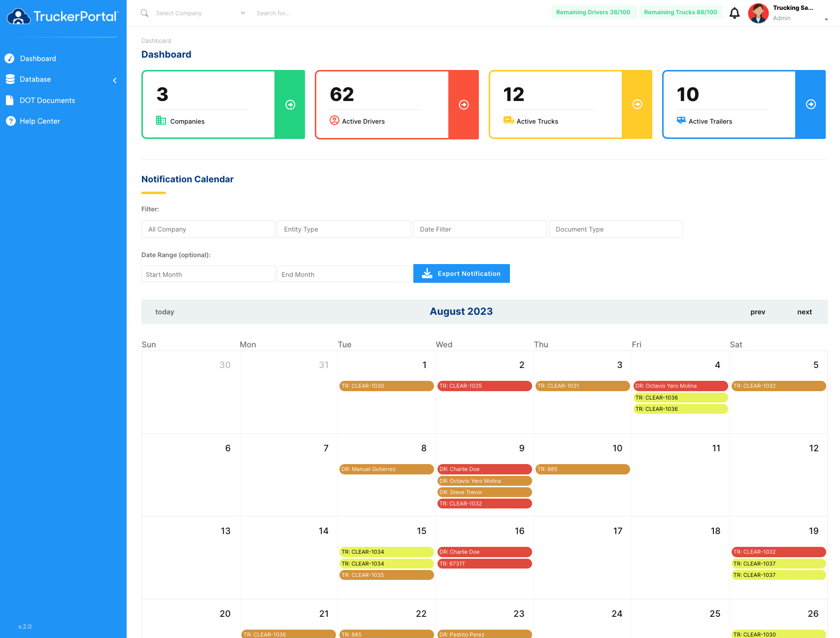Open the Start Month picker
840x638 pixels.
tap(208, 274)
